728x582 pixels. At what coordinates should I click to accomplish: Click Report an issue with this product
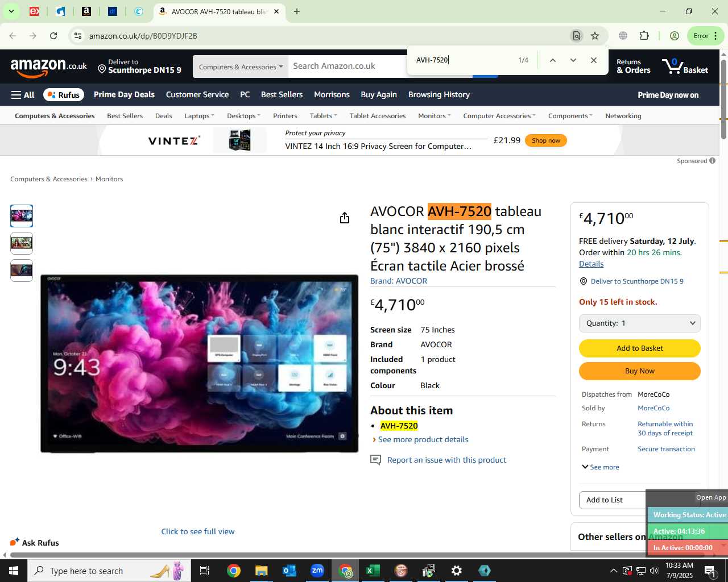click(446, 460)
